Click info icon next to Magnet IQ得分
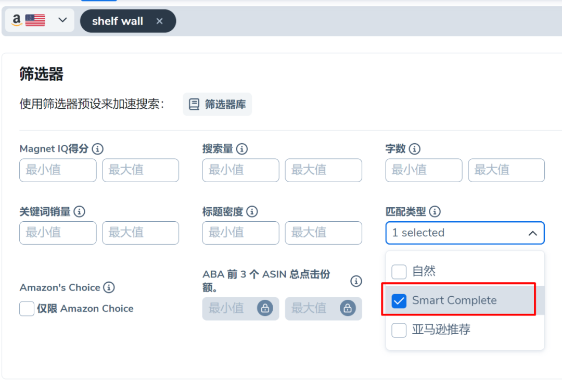This screenshot has width=562, height=392. 97,148
